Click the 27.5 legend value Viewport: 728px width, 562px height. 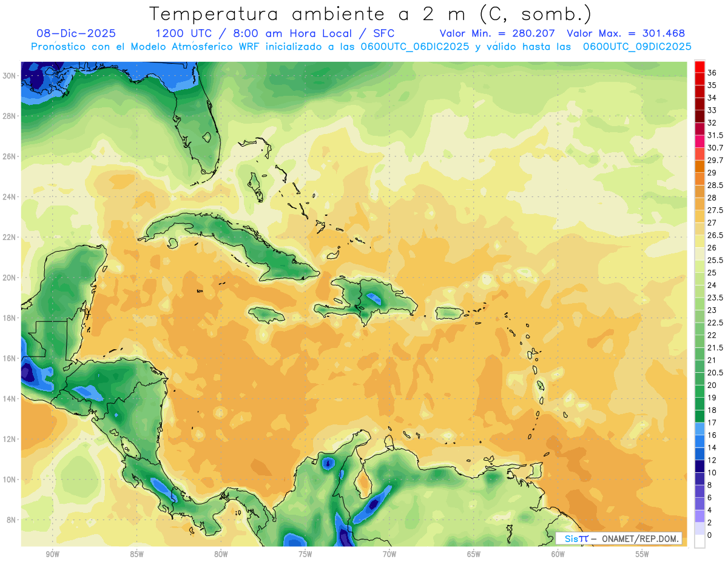point(716,210)
